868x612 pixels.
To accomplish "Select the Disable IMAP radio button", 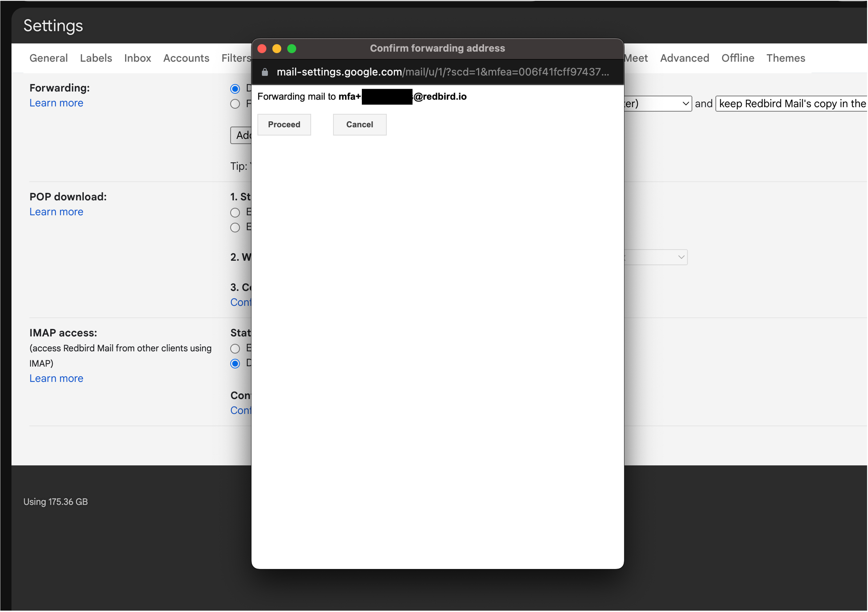I will point(235,363).
